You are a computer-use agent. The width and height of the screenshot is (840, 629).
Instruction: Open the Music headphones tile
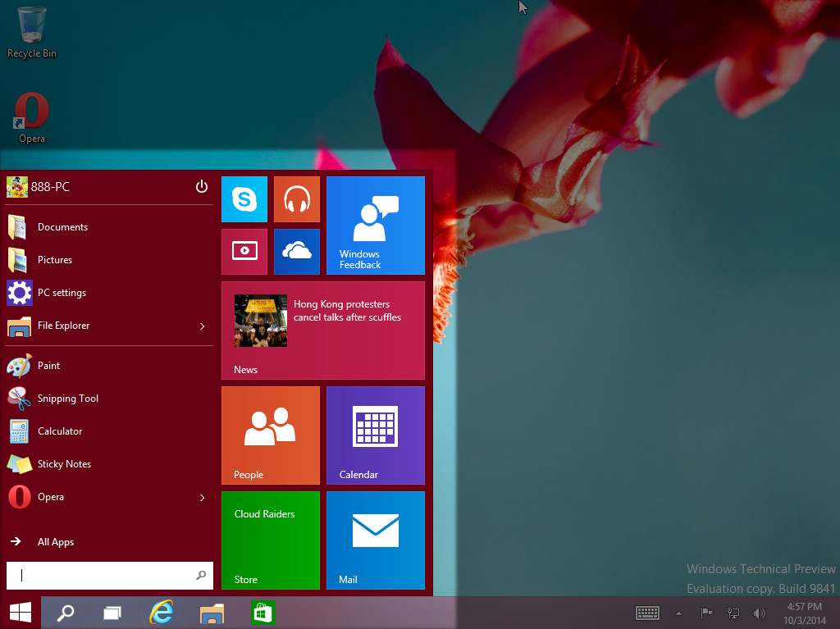[x=297, y=199]
